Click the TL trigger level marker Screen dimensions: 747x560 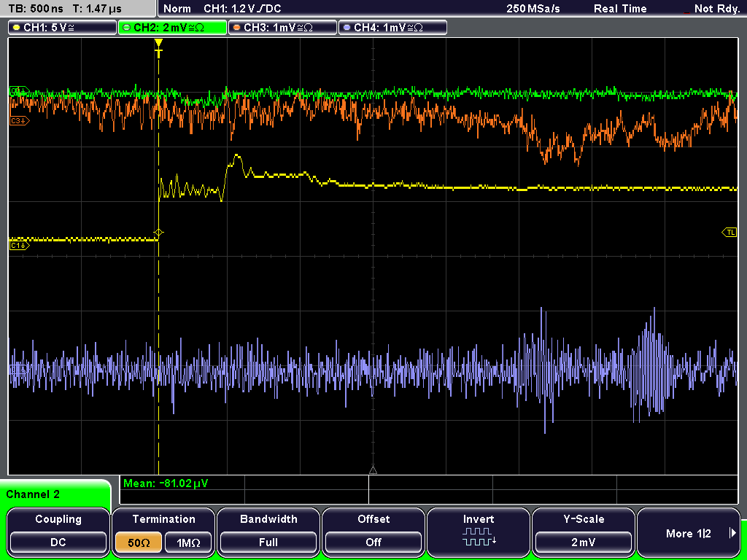pyautogui.click(x=729, y=233)
